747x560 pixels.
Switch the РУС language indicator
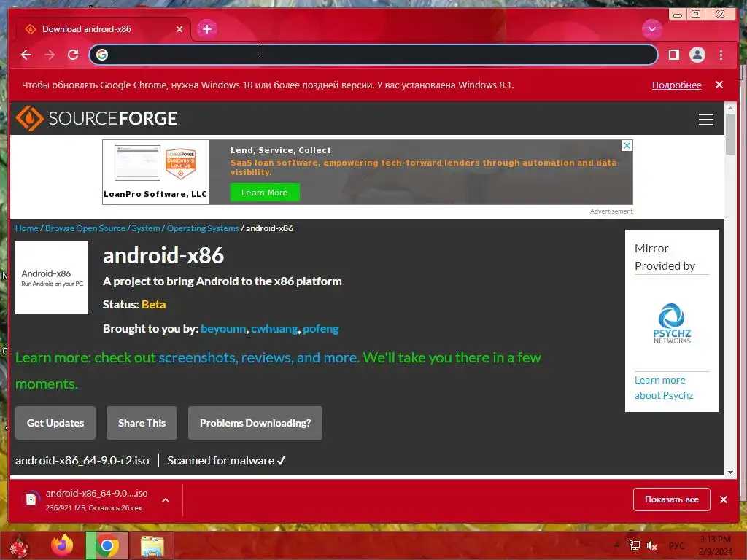pos(676,545)
